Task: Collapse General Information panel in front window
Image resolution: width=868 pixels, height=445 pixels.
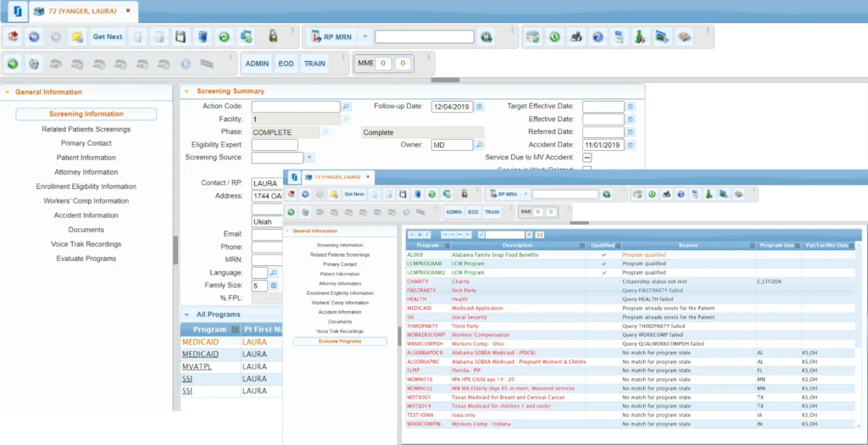Action: pyautogui.click(x=287, y=231)
